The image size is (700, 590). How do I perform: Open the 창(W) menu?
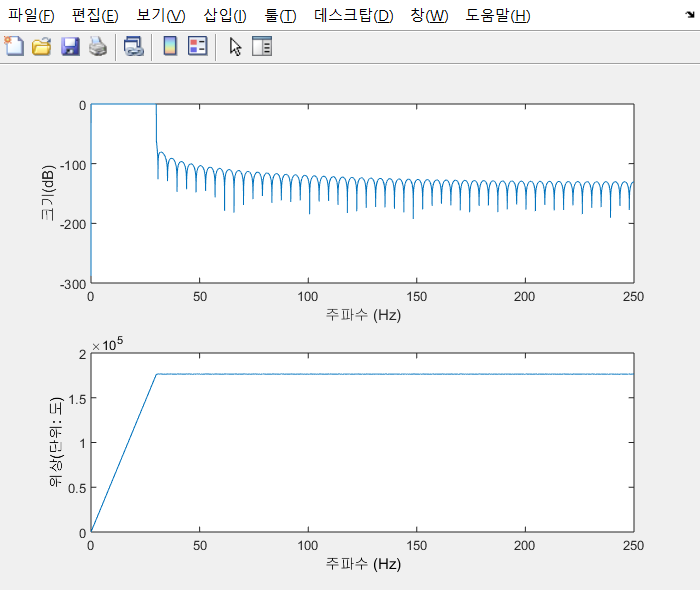click(429, 16)
